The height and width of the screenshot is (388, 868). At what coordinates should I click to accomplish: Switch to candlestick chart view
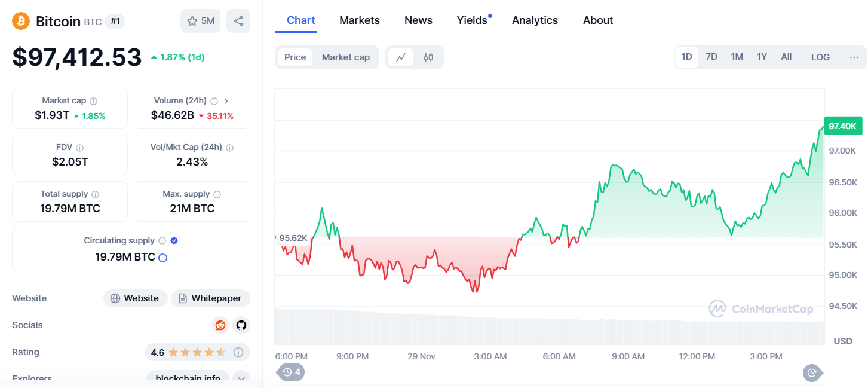coord(428,57)
